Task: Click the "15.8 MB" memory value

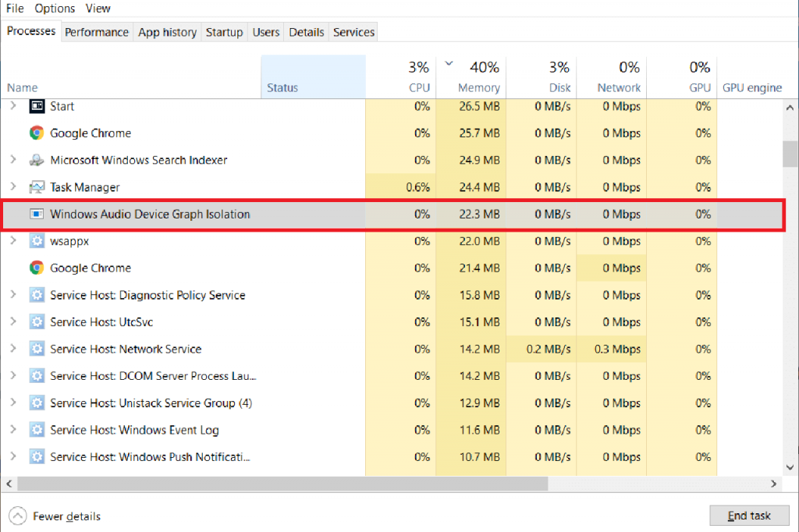Action: pyautogui.click(x=479, y=295)
